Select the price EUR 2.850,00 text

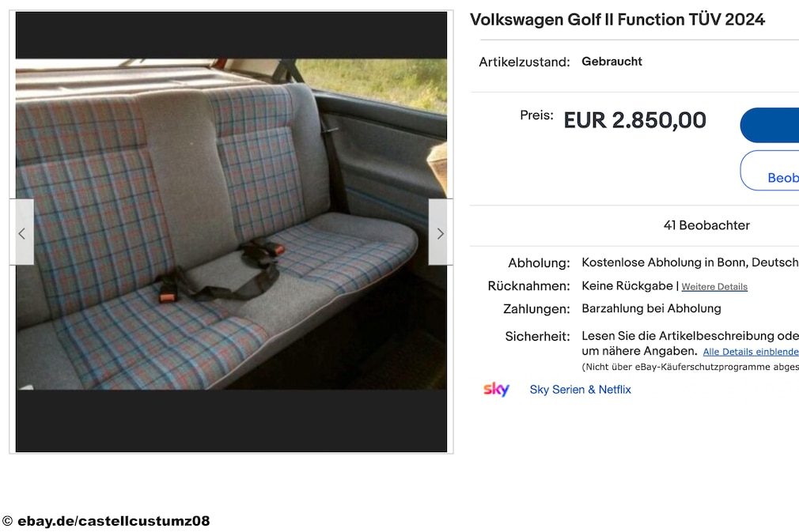pyautogui.click(x=635, y=121)
